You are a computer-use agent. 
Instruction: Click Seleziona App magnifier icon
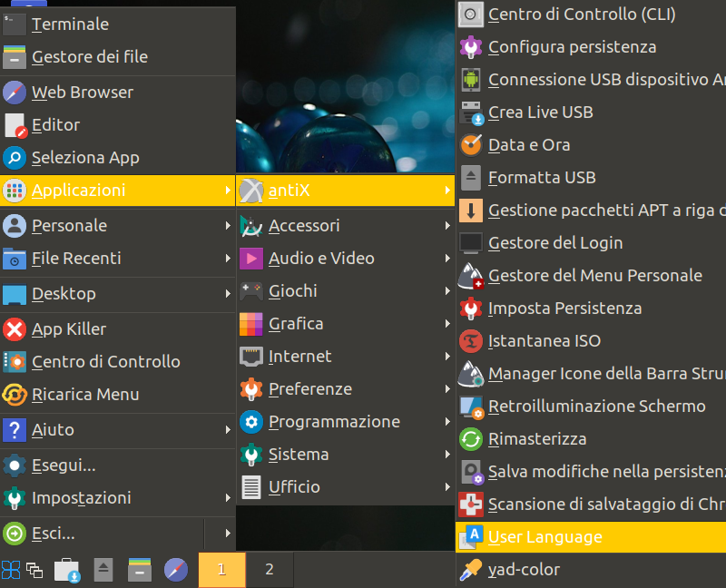pos(15,158)
